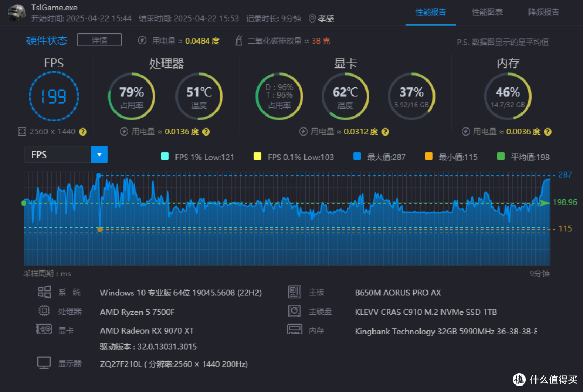This screenshot has width=583, height=392.
Task: Click the resolution frame icon next to 2560 x 1440
Action: pos(22,132)
